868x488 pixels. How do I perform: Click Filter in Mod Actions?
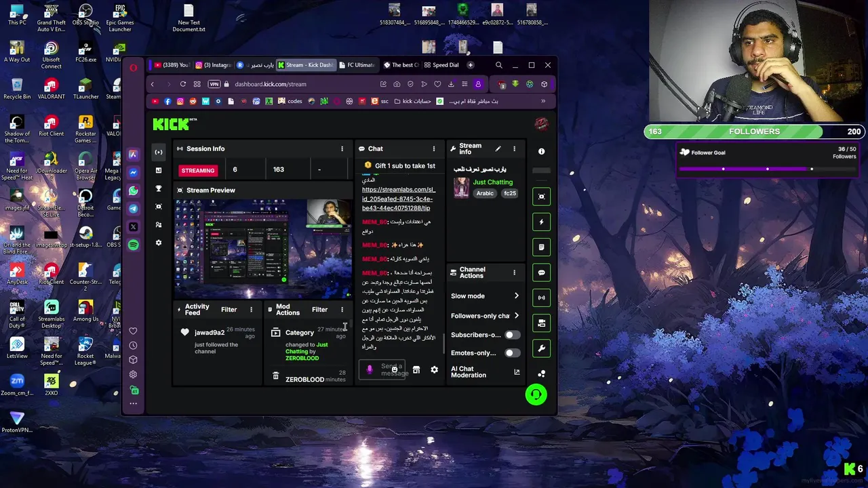pos(319,310)
